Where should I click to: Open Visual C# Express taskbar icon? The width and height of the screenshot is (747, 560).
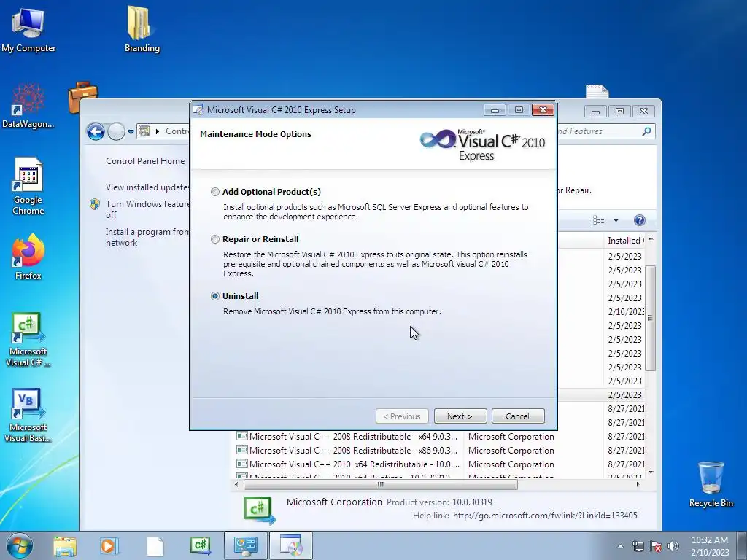point(201,546)
